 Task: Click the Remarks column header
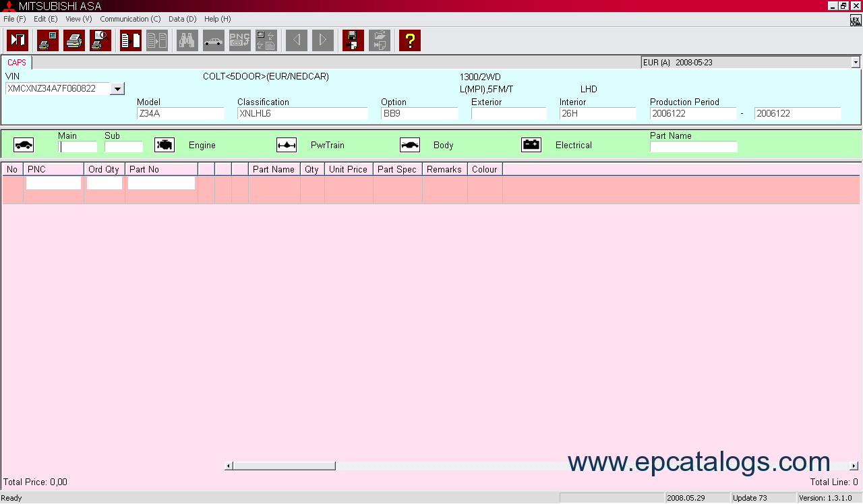(x=445, y=169)
